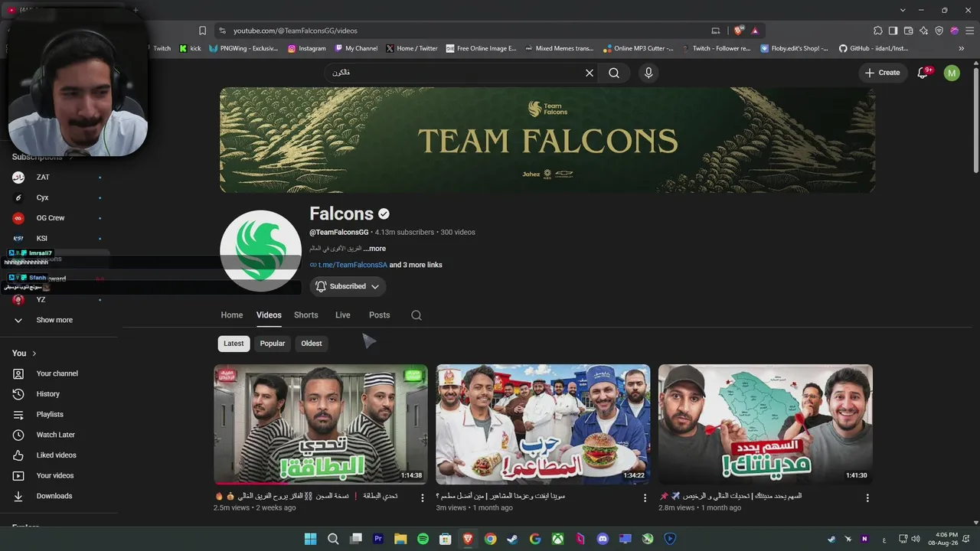Open Playlists in the sidebar
The image size is (980, 551).
click(x=50, y=414)
